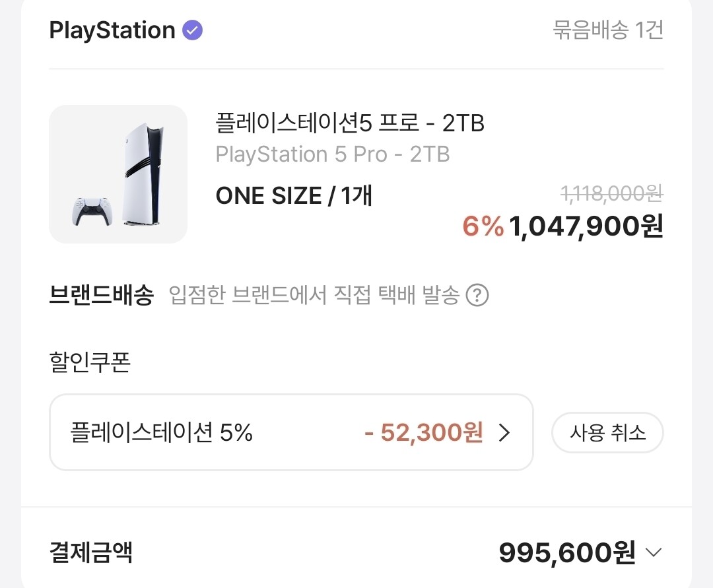Image resolution: width=713 pixels, height=588 pixels.
Task: Open the 브랜드배송 help question mark
Action: tap(477, 296)
